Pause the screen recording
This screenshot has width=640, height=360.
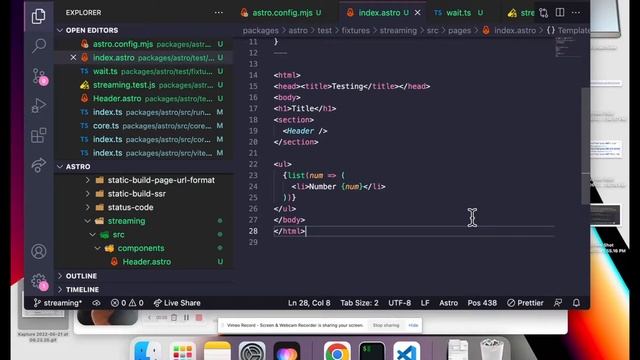point(186,317)
